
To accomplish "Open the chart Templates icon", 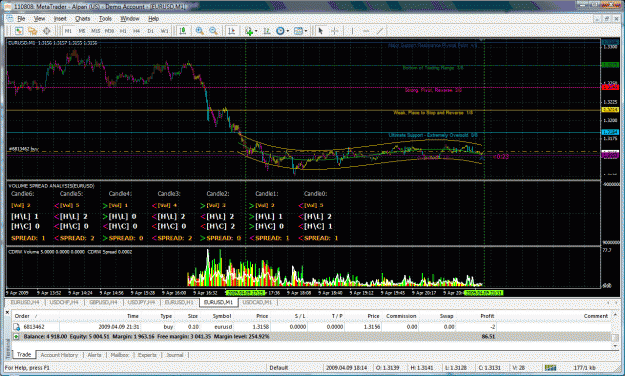I will coord(298,31).
